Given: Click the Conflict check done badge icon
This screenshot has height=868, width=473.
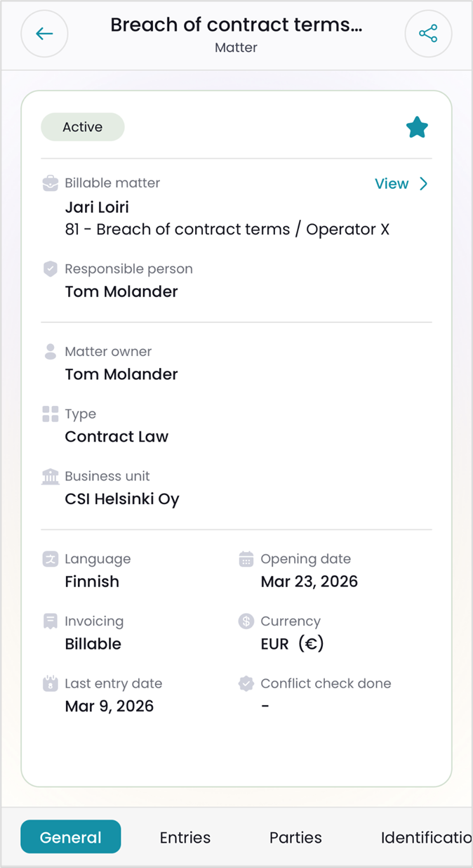Looking at the screenshot, I should (246, 683).
